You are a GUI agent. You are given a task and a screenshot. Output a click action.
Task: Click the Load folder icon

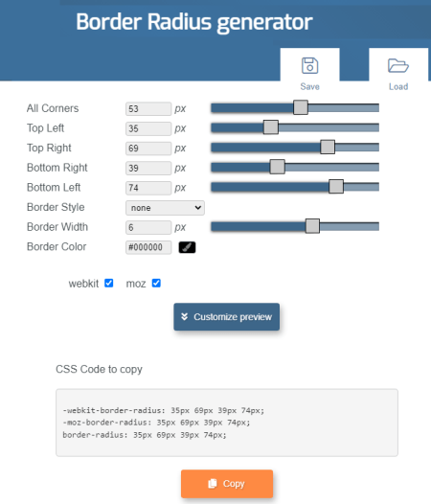(x=398, y=65)
